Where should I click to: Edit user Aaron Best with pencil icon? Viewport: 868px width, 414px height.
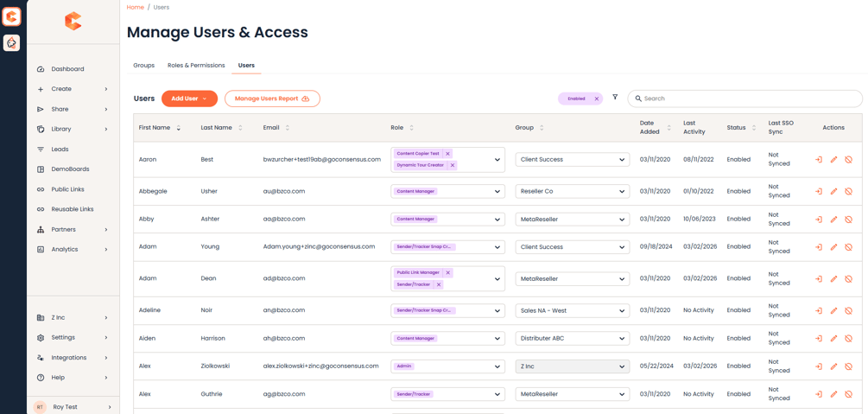coord(833,160)
